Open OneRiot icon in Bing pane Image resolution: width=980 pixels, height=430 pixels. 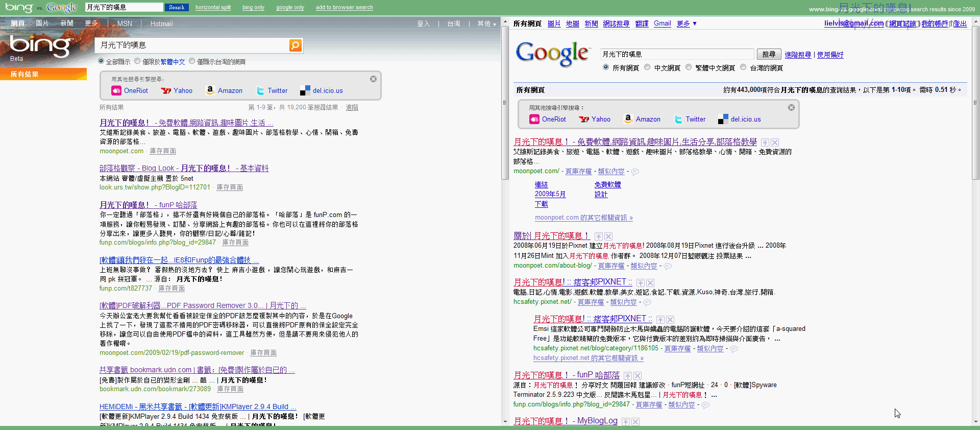tap(116, 91)
